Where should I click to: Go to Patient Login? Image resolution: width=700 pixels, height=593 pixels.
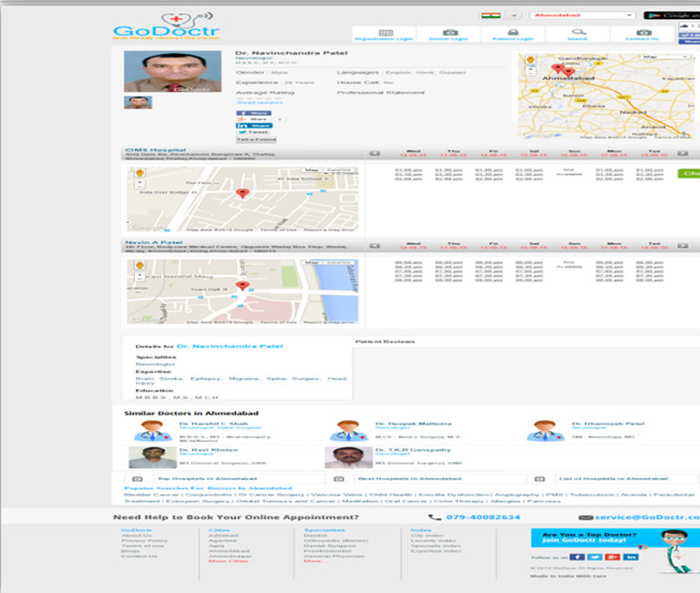513,36
